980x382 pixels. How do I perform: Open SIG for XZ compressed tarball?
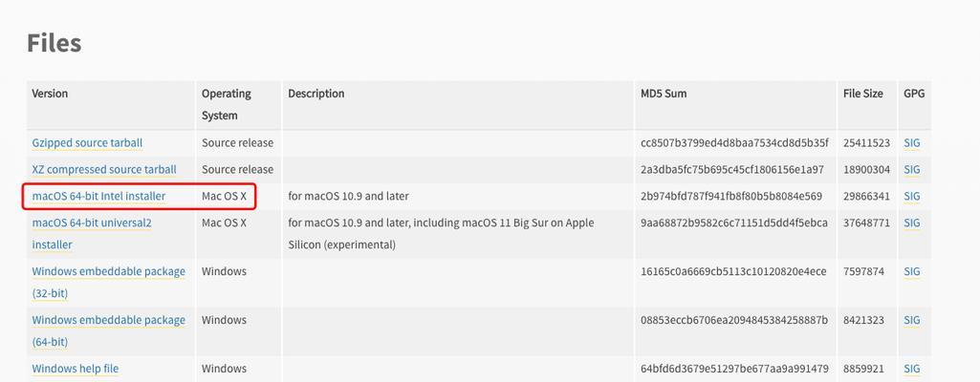[912, 170]
